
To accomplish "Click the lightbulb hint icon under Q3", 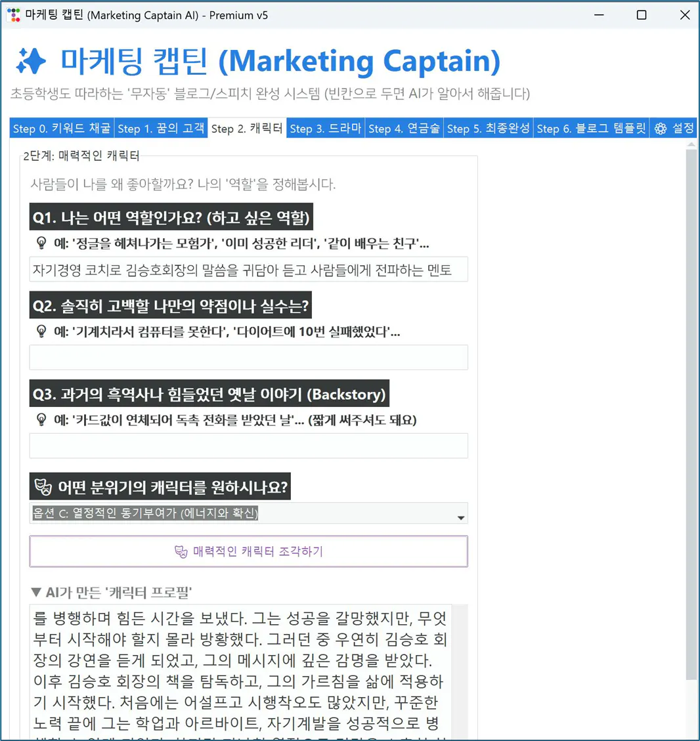I will [41, 420].
